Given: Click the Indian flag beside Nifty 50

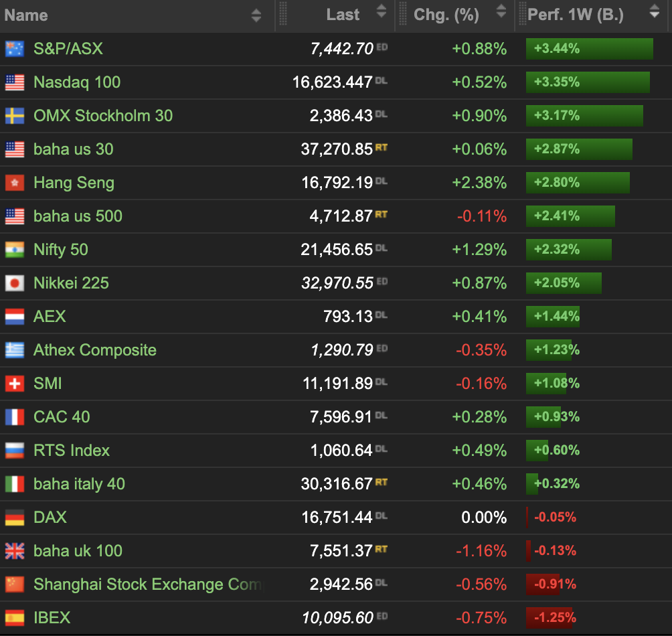Looking at the screenshot, I should coord(15,250).
